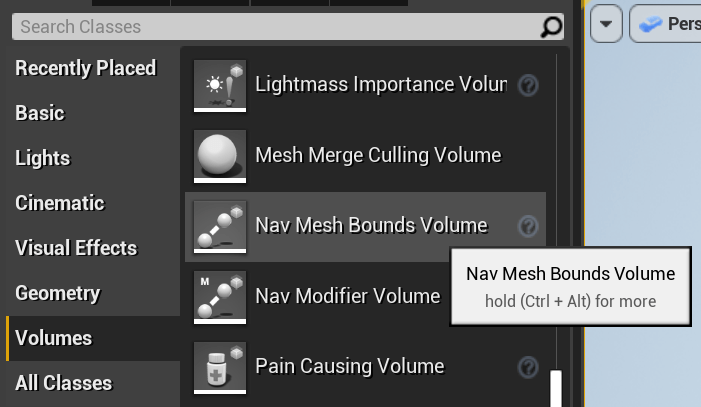701x407 pixels.
Task: Click the class list scrollbar thumb
Action: click(556, 388)
